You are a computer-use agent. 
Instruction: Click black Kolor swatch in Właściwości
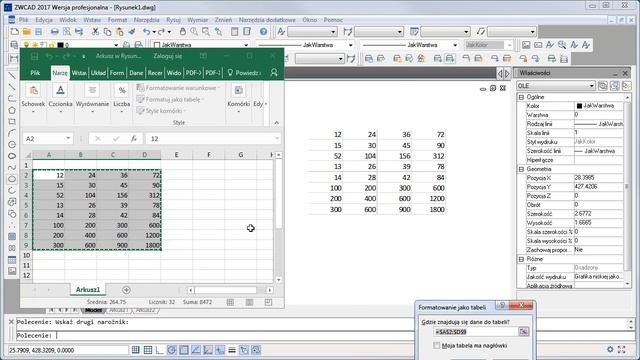pos(579,106)
